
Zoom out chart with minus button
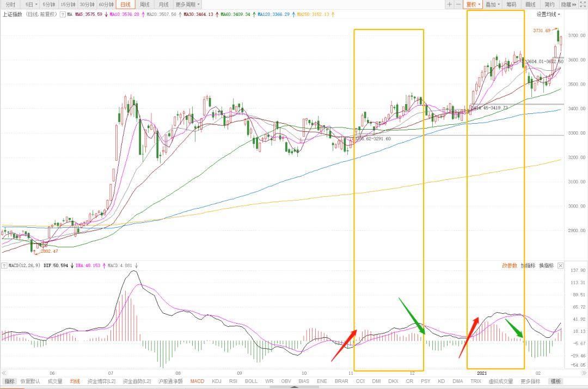[458, 4]
